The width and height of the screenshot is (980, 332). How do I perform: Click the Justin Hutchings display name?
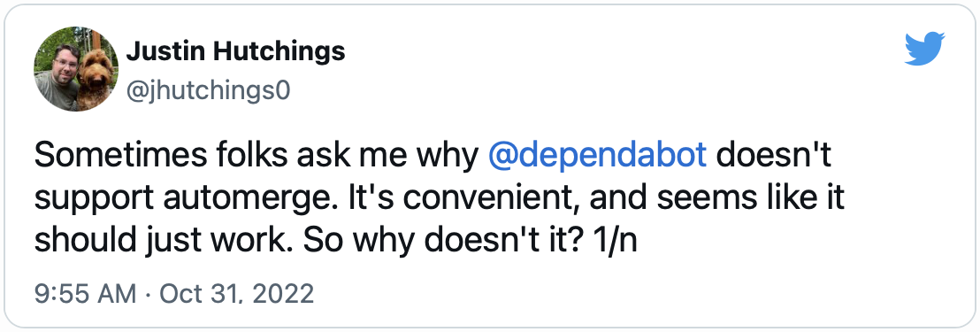[235, 52]
